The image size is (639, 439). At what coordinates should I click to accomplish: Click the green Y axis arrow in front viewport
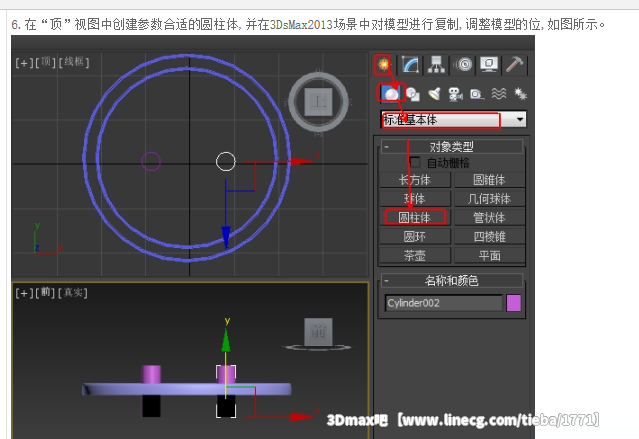[x=226, y=340]
